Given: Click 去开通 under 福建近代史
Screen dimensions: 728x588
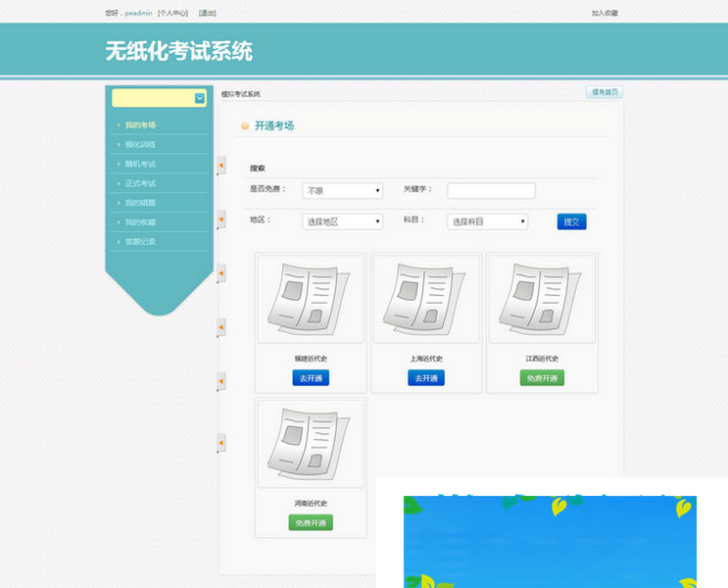Looking at the screenshot, I should [x=310, y=378].
